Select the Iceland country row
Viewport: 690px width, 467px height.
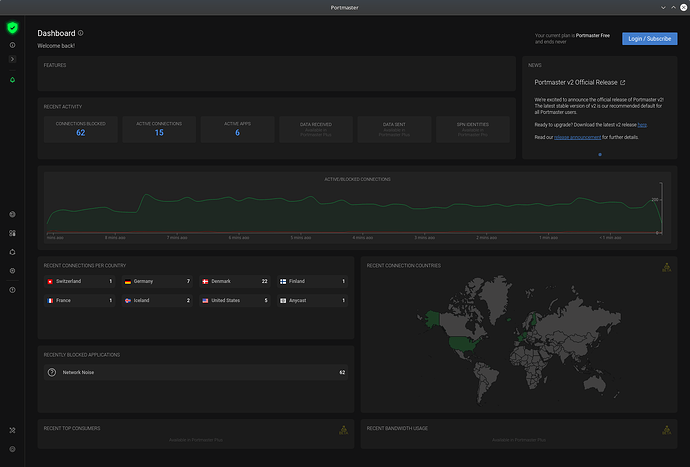pos(157,301)
